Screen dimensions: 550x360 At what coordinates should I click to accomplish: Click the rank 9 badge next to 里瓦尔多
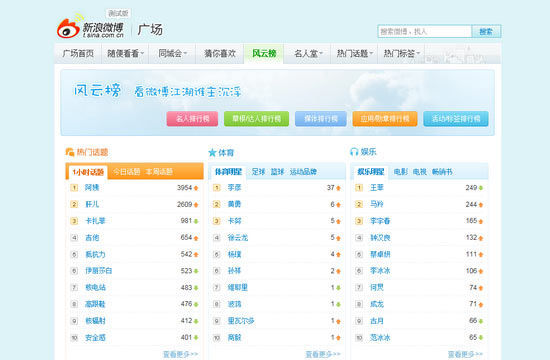click(217, 321)
